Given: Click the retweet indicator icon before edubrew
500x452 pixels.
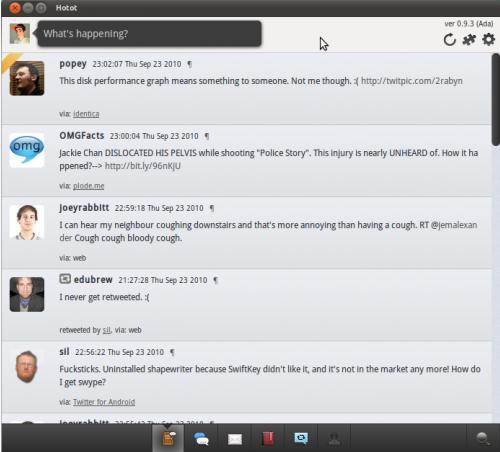Looking at the screenshot, I should (65, 279).
